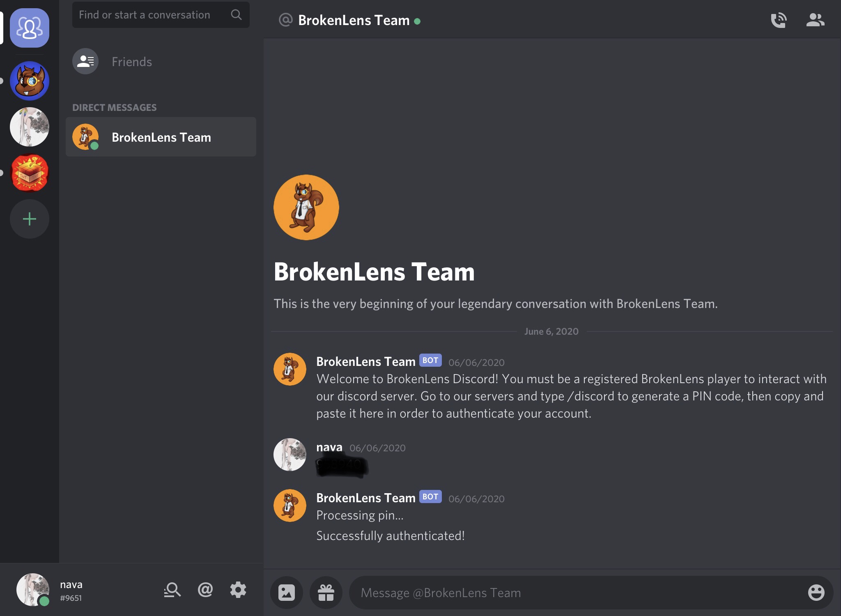
Task: Click the BrokenLens Team title in header
Action: (x=354, y=20)
